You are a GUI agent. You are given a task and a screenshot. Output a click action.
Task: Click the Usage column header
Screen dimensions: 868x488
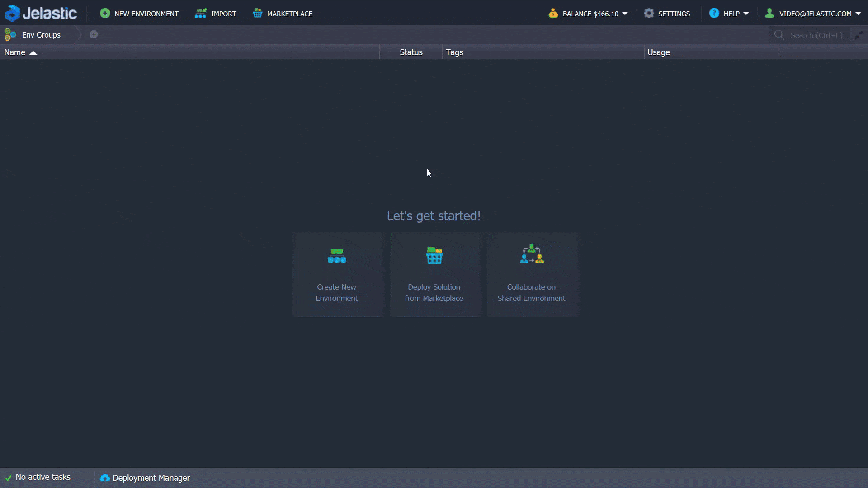pyautogui.click(x=658, y=52)
